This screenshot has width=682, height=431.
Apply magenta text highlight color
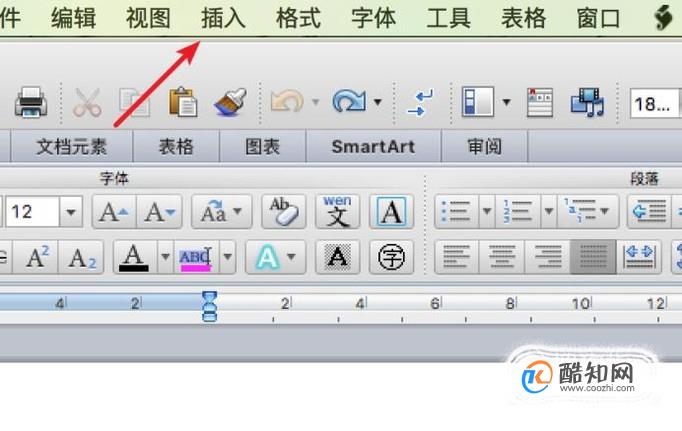pos(197,257)
